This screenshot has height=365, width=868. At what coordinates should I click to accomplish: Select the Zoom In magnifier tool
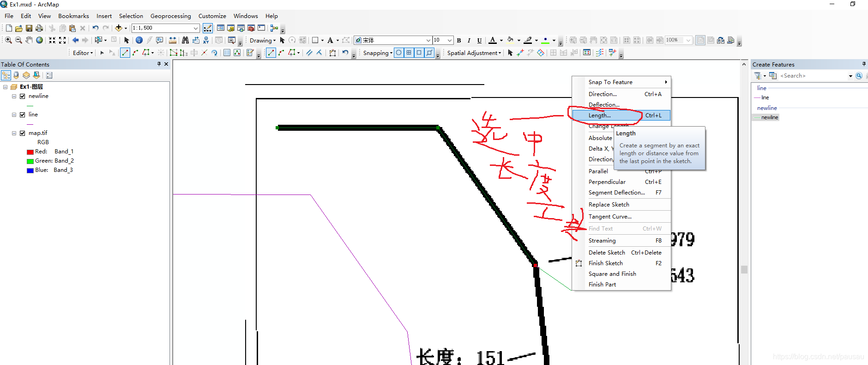tap(8, 40)
